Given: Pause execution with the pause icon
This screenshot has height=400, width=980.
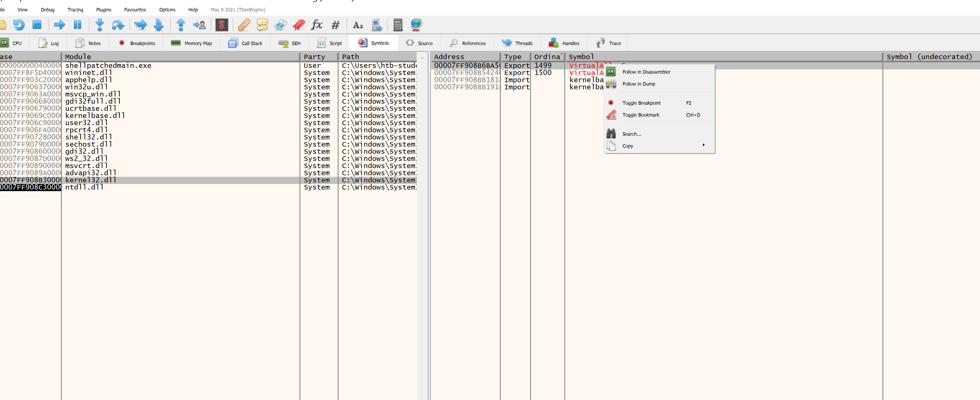Looking at the screenshot, I should [x=78, y=25].
